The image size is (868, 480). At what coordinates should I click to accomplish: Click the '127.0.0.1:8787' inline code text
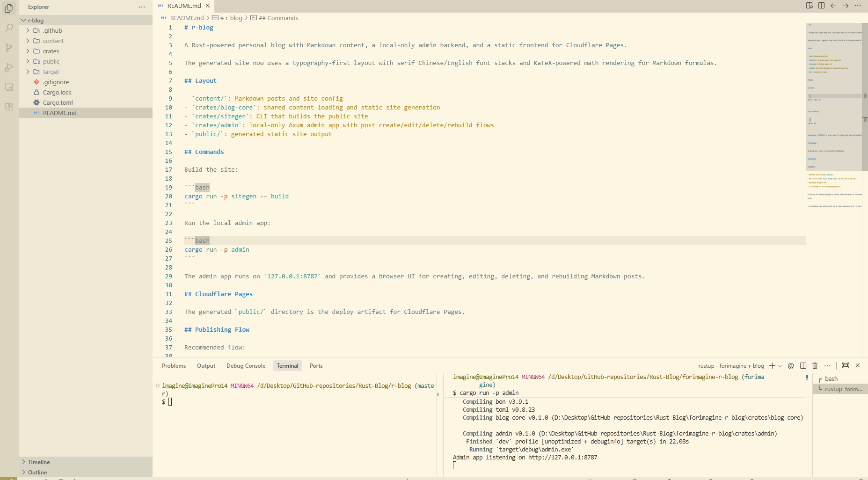292,276
